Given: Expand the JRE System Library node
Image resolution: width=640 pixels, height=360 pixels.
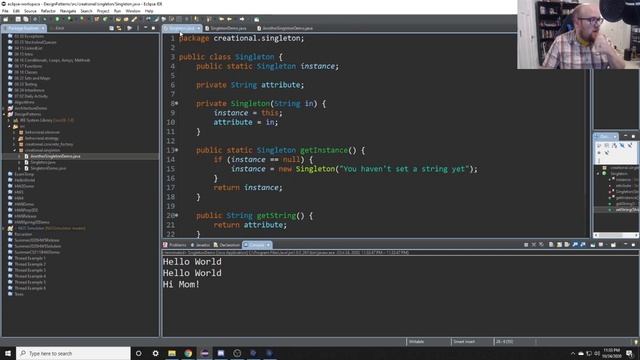Looking at the screenshot, I should (x=9, y=120).
